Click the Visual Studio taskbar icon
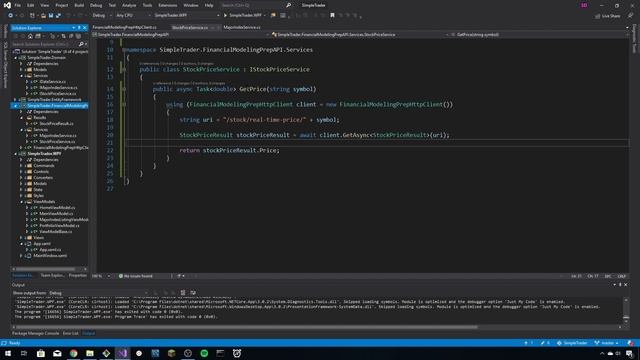The width and height of the screenshot is (640, 360). 122,353
